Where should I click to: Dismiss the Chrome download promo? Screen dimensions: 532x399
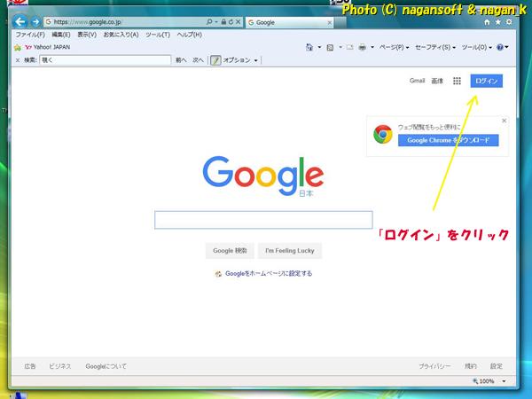[504, 120]
